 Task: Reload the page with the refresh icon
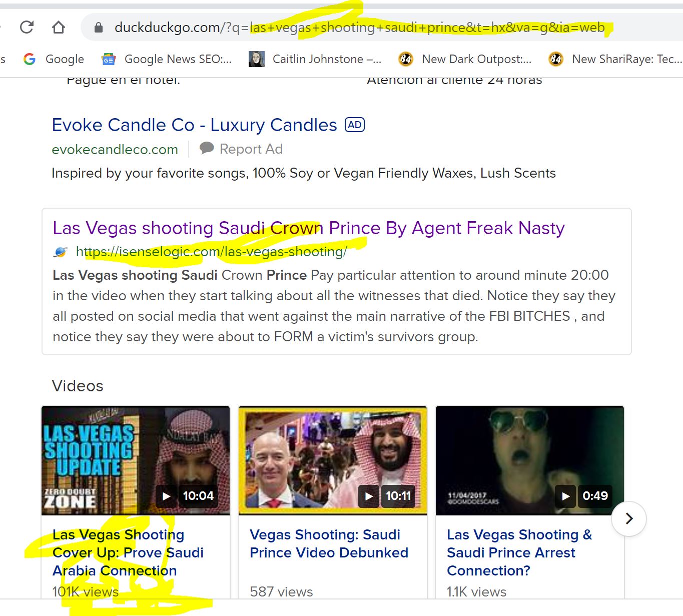pyautogui.click(x=27, y=27)
